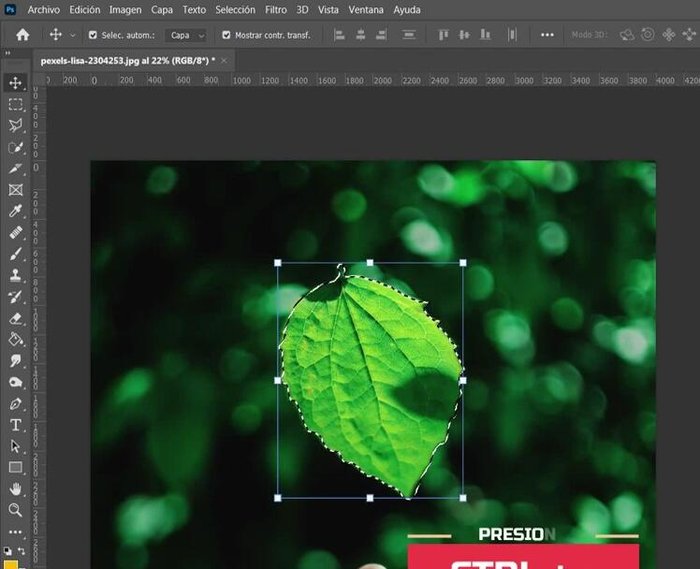This screenshot has height=569, width=700.
Task: Select the Horizontal Type tool
Action: (16, 425)
